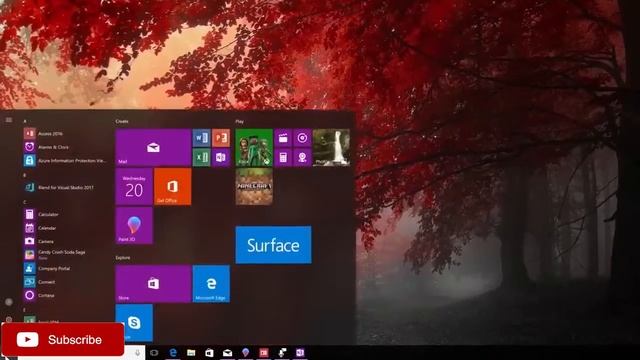Open Calculator in the app list
This screenshot has width=640, height=360.
(x=65, y=214)
